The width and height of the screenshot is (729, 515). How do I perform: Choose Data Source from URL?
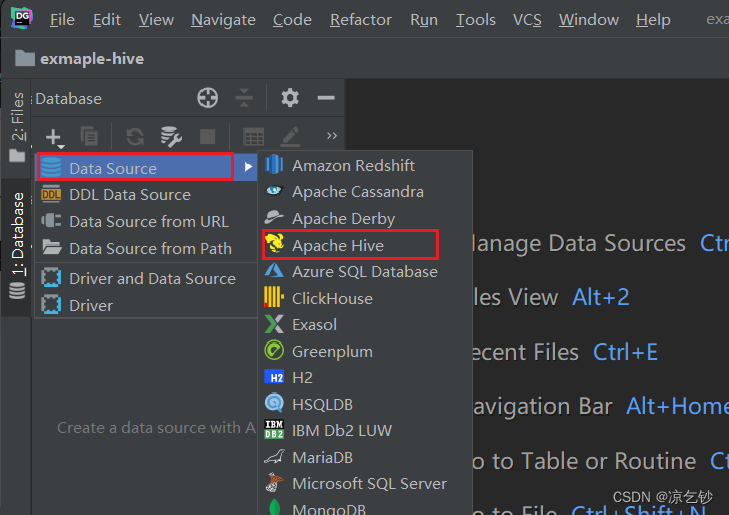tap(146, 222)
